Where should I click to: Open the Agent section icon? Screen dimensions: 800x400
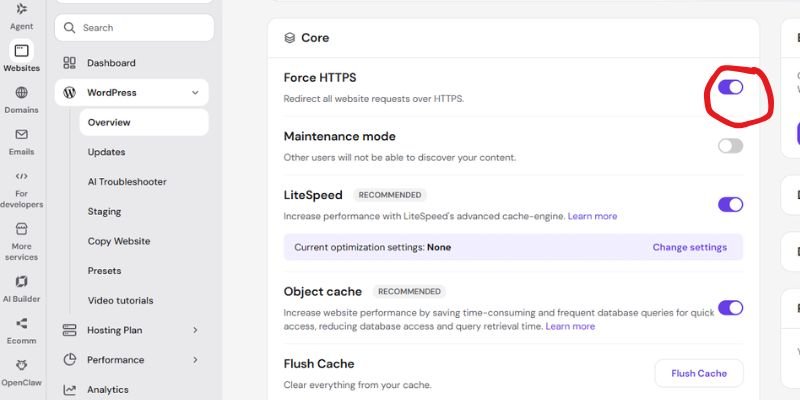click(x=21, y=9)
